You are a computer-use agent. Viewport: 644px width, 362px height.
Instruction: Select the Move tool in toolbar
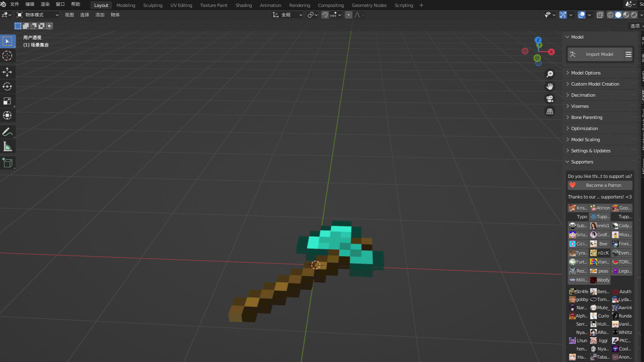point(7,72)
